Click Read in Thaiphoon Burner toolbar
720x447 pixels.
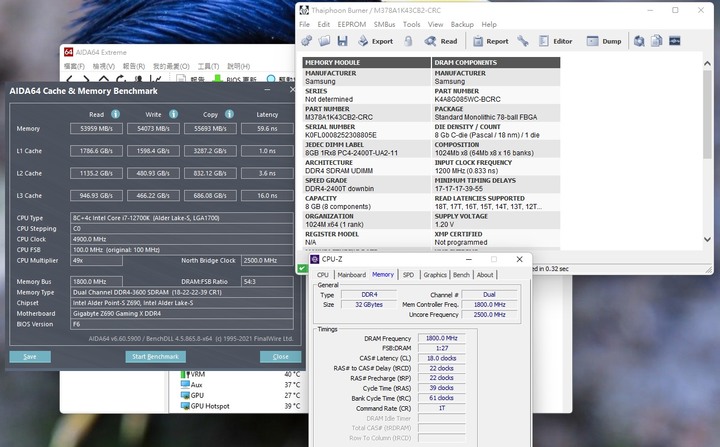coord(441,41)
